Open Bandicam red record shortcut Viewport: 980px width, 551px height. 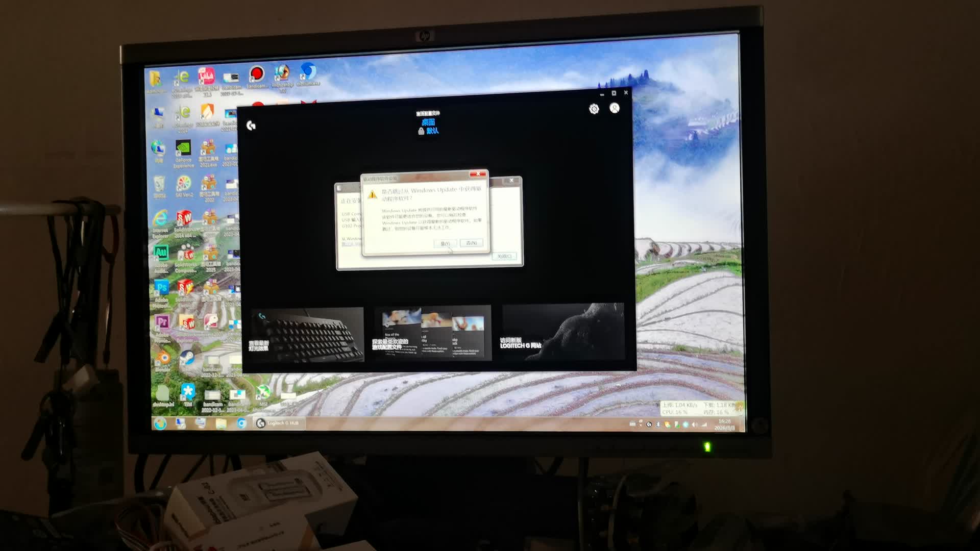click(256, 74)
